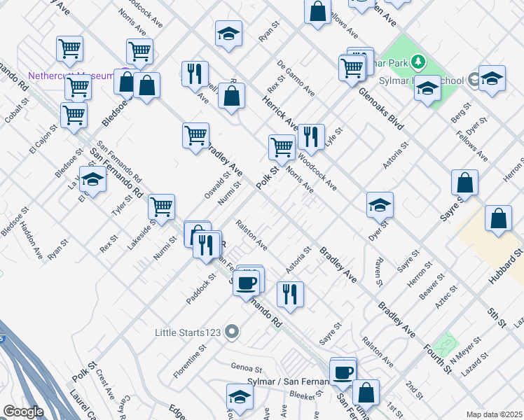Click the Sylmar Park tree pin
The image size is (524, 420).
[418, 62]
